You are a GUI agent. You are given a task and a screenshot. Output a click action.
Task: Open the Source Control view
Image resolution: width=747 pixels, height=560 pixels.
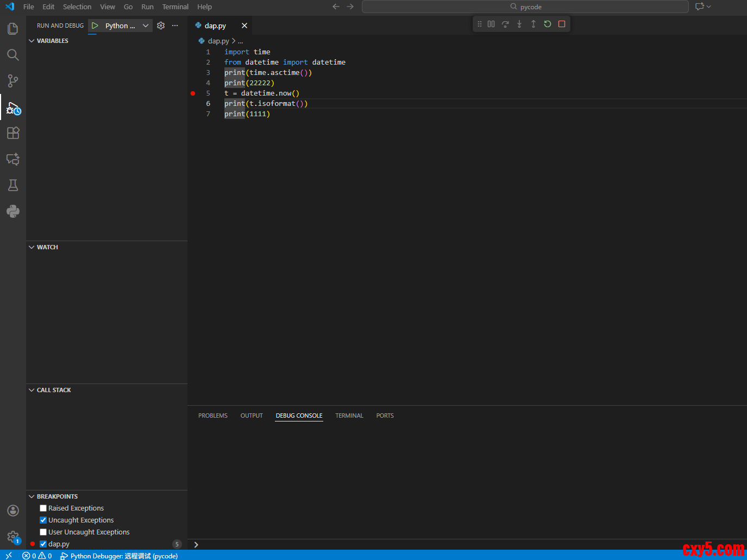[13, 81]
